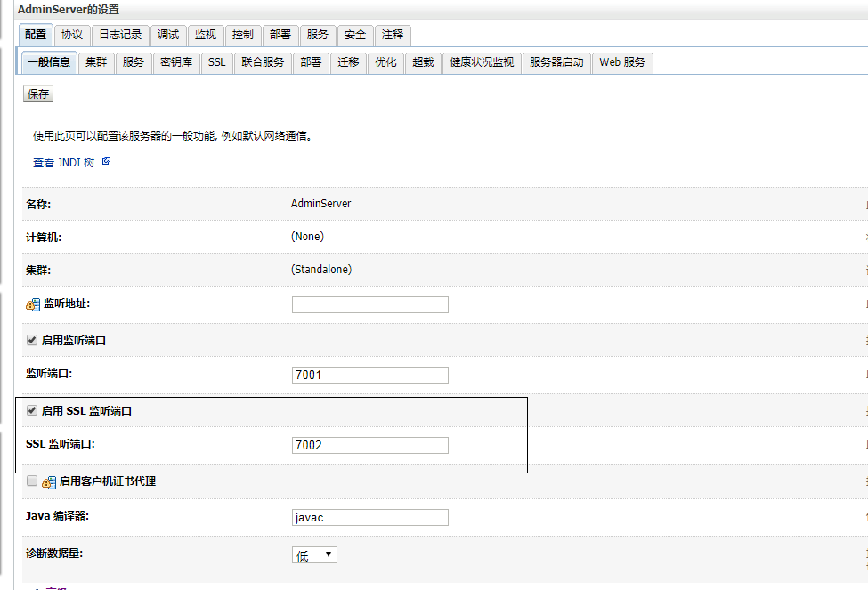
Task: Open the 安全 tab
Action: pyautogui.click(x=355, y=35)
